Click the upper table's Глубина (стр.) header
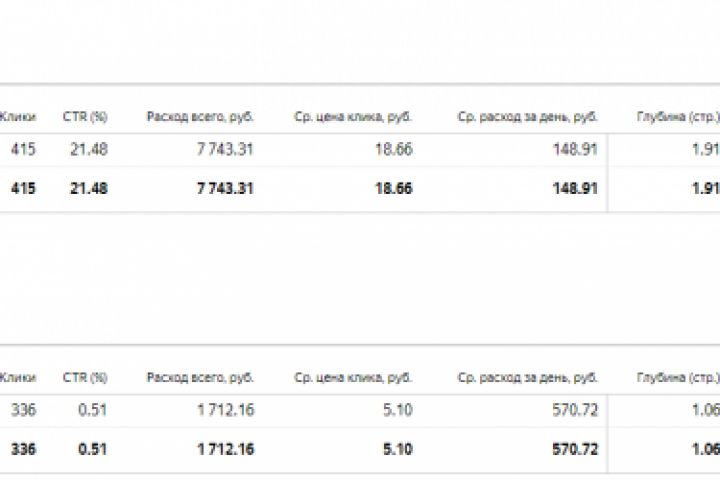Screen dimensions: 720x480 click(677, 117)
